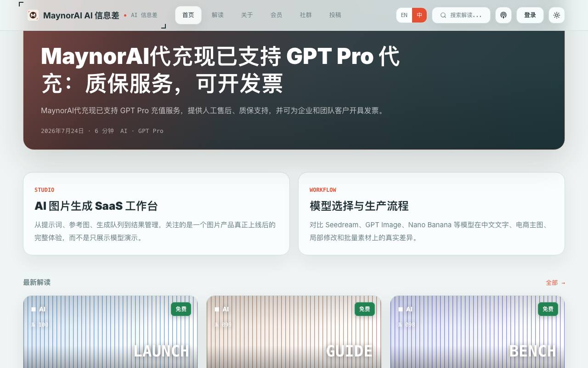Focus the 搜索解读 search field
The width and height of the screenshot is (588, 368).
click(461, 15)
